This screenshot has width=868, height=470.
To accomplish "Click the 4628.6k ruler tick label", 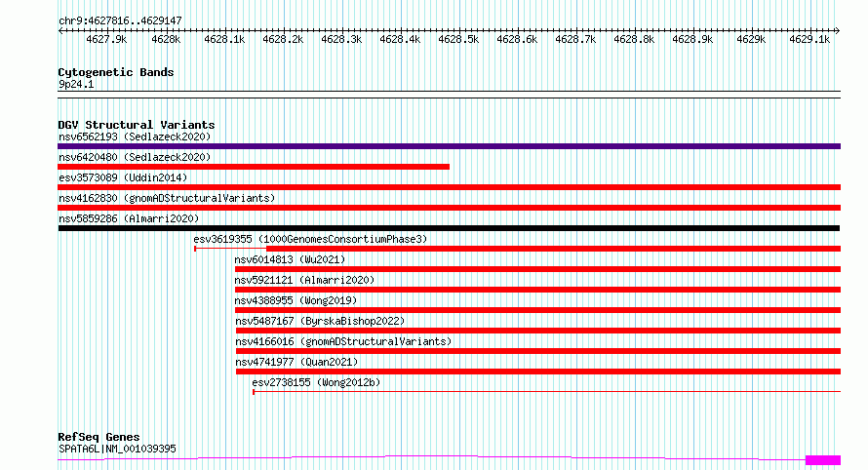I will coord(517,40).
